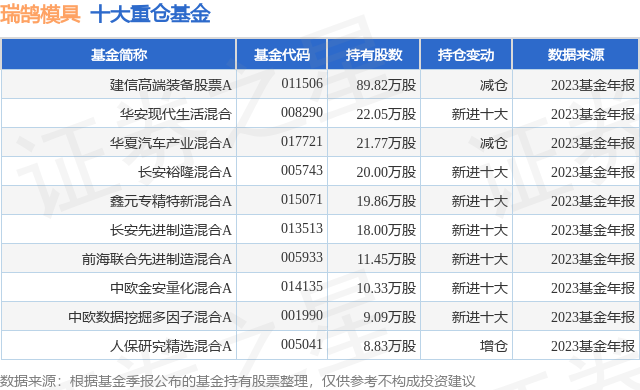
Task: Click fund code 005933
Action: pos(302,257)
